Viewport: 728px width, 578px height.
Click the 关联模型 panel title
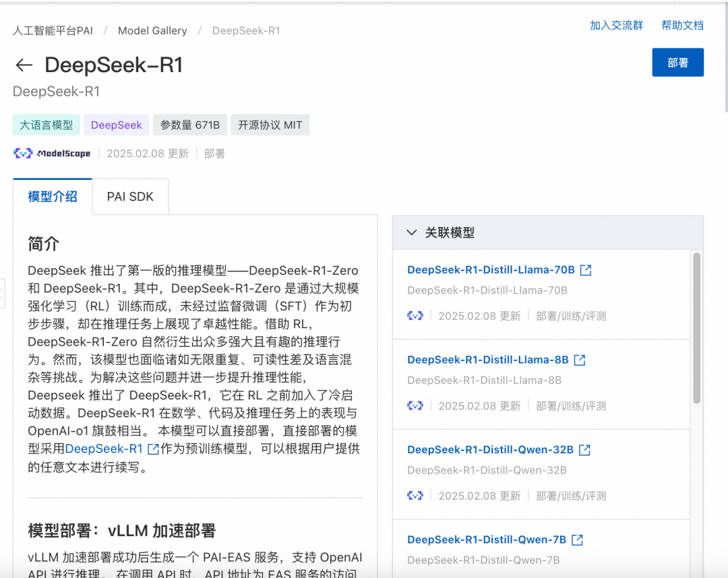coord(450,232)
